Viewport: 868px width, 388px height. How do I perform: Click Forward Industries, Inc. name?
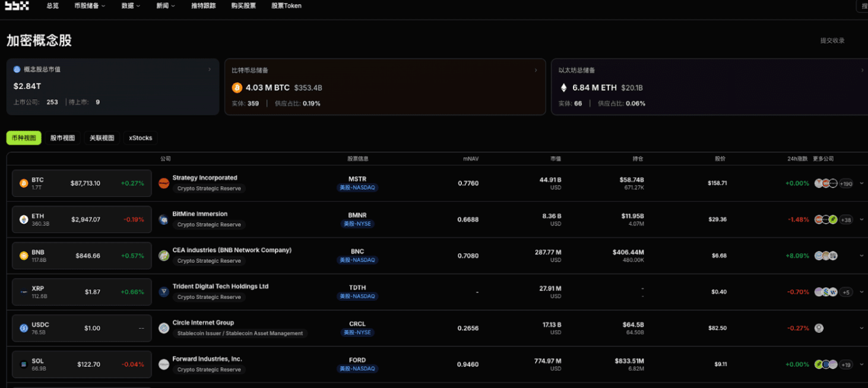(x=207, y=359)
